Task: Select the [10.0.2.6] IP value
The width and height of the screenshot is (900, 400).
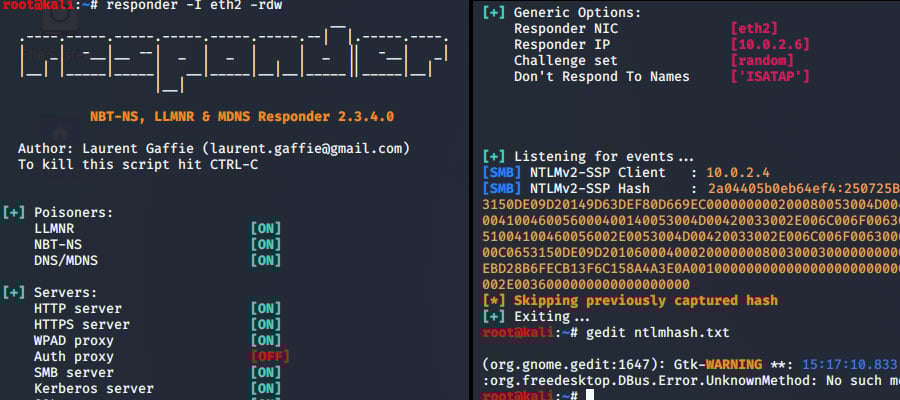Action: (x=770, y=45)
